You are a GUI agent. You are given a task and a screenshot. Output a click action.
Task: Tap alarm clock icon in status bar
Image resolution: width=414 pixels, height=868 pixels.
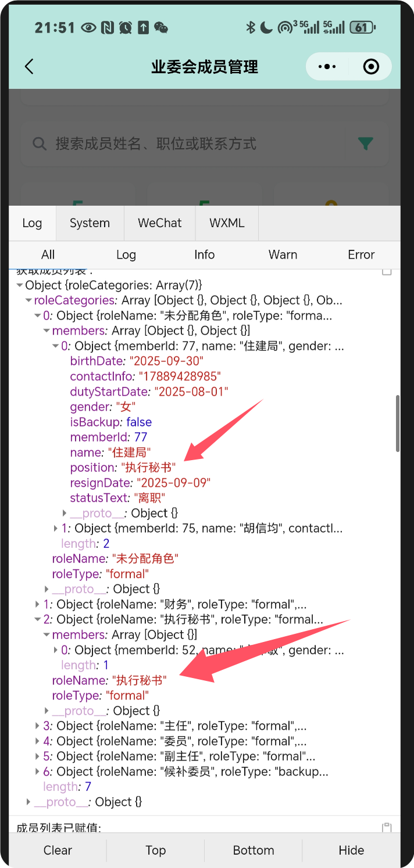point(125,27)
